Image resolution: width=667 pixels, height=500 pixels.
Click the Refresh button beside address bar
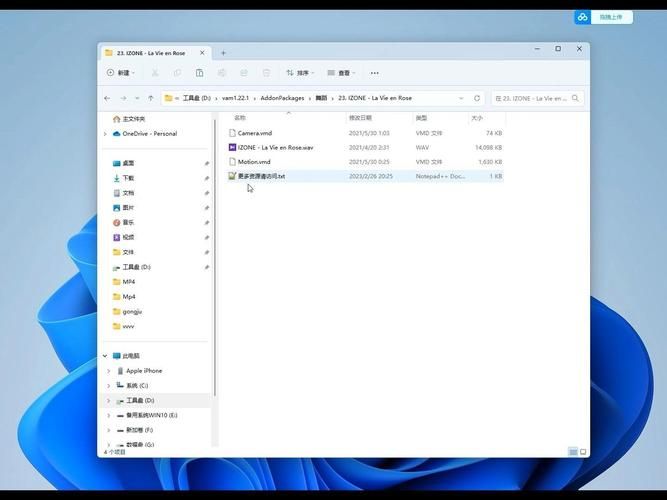(x=477, y=98)
